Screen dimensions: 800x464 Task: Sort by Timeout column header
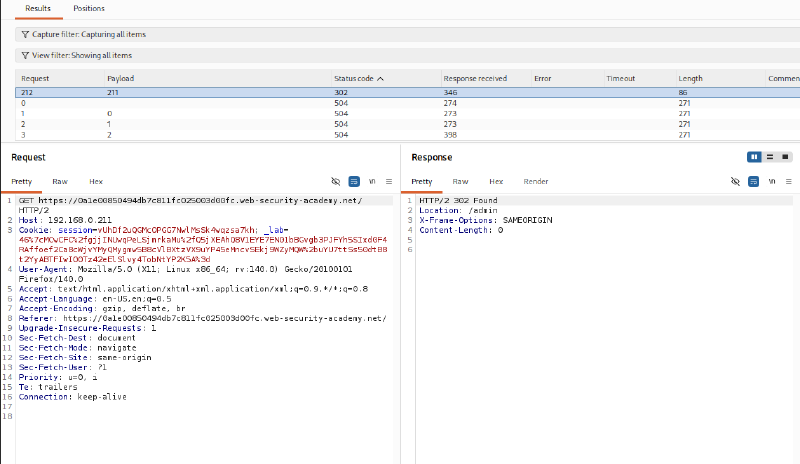(x=620, y=78)
